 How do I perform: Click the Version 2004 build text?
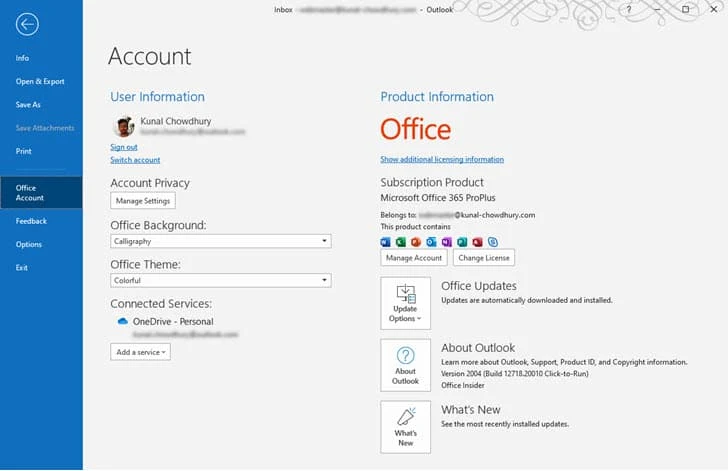coord(515,373)
